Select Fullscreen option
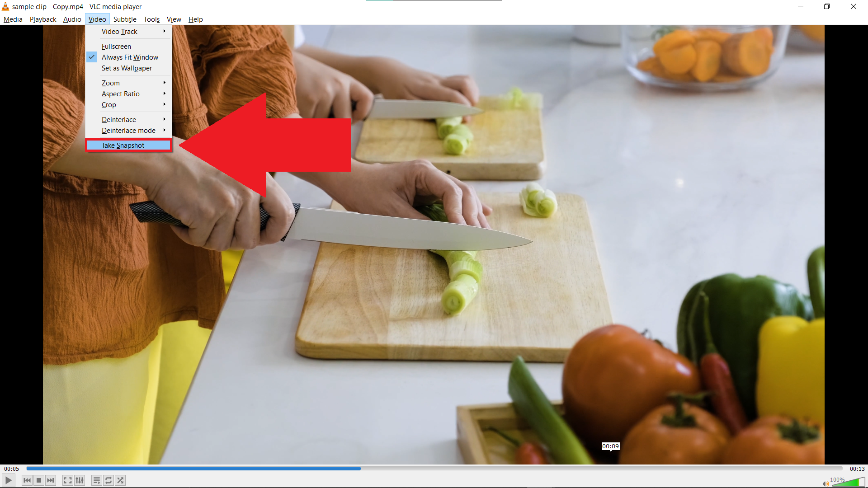Screen dimensions: 868x488 (x=116, y=46)
